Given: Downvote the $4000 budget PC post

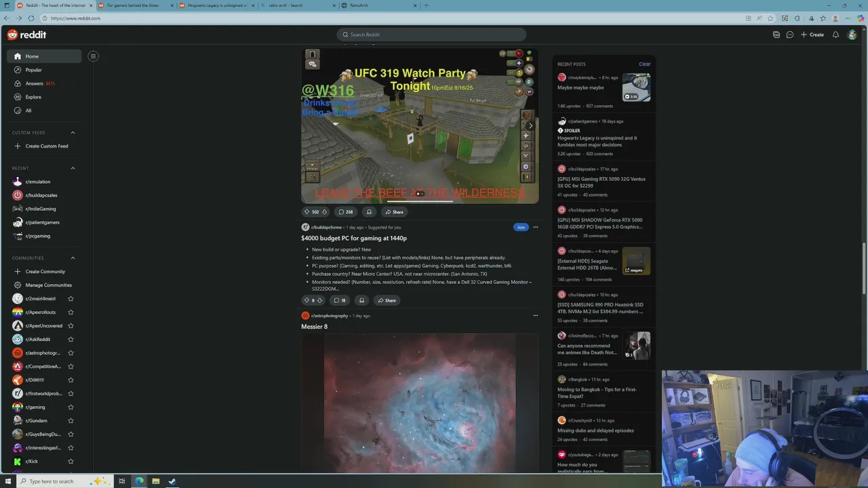Looking at the screenshot, I should (319, 300).
